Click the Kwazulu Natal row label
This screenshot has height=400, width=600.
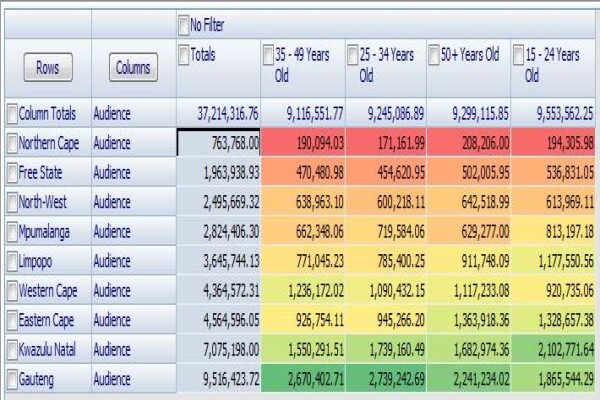tap(47, 349)
